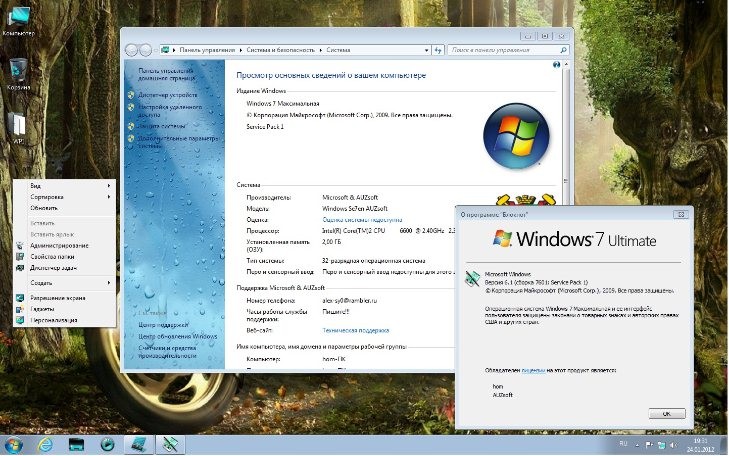Click the search magnifier in Control Panel
The width and height of the screenshot is (729, 456).
point(563,50)
